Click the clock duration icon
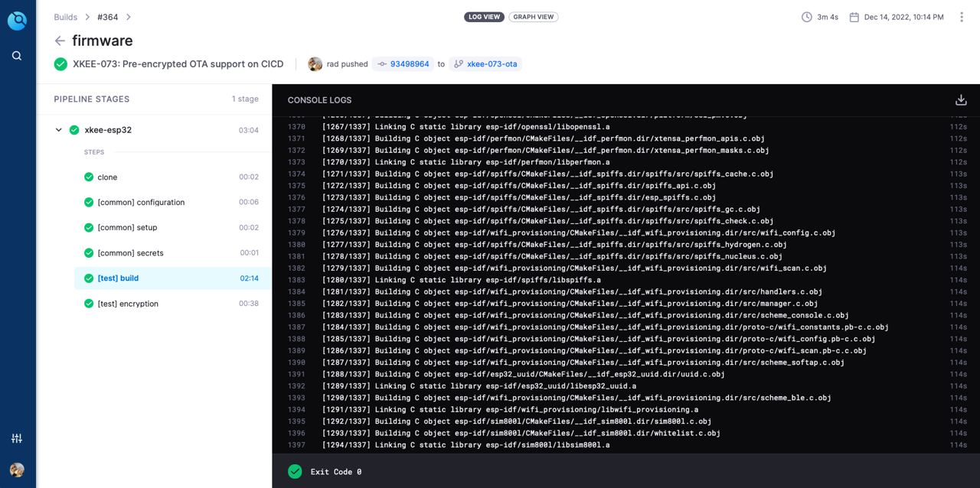This screenshot has width=980, height=488. coord(806,17)
